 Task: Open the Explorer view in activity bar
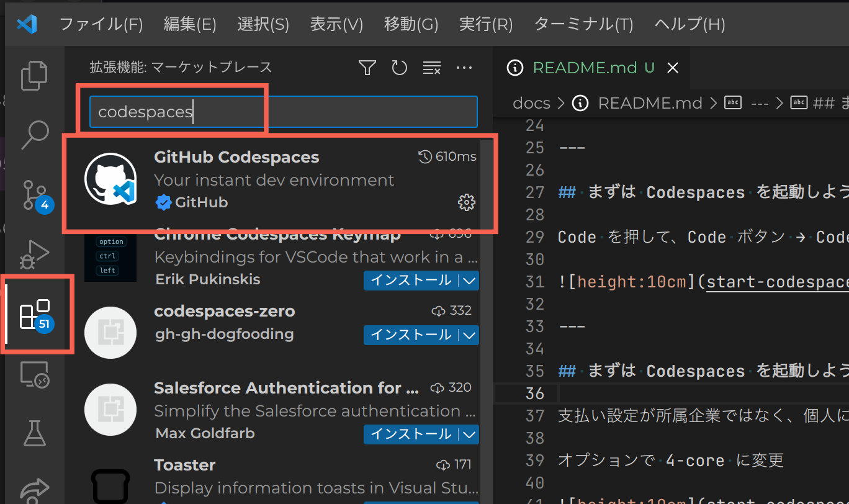click(34, 75)
